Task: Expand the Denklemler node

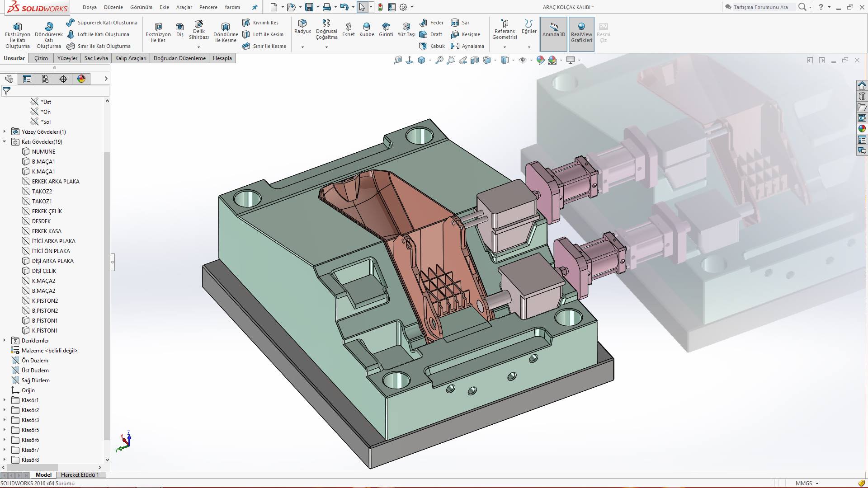Action: 5,340
